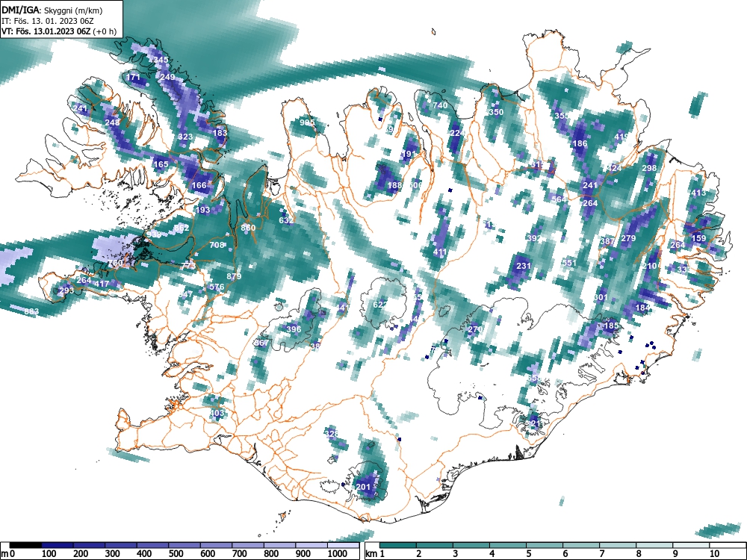Image resolution: width=747 pixels, height=560 pixels.
Task: Click the 860 visibility value on the map
Action: pos(248,228)
